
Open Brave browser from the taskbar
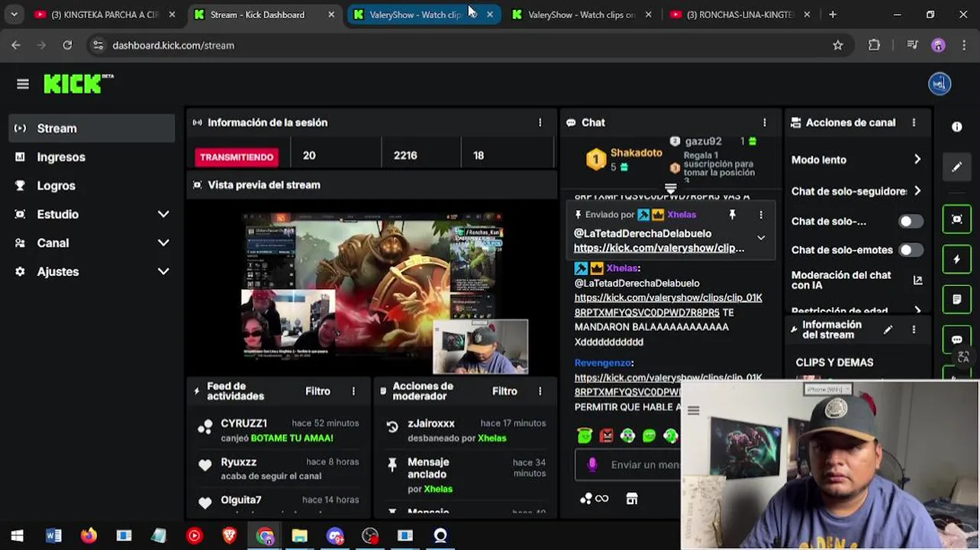pos(229,535)
